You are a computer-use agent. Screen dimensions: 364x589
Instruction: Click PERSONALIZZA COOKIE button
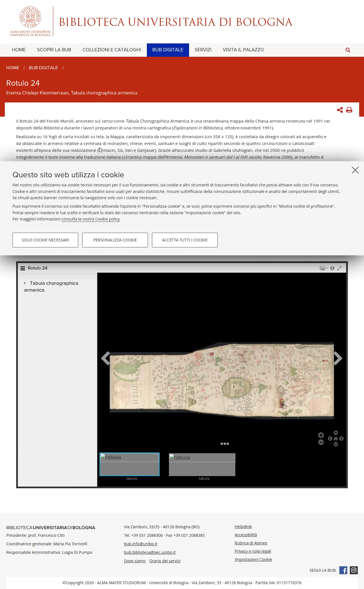point(115,240)
